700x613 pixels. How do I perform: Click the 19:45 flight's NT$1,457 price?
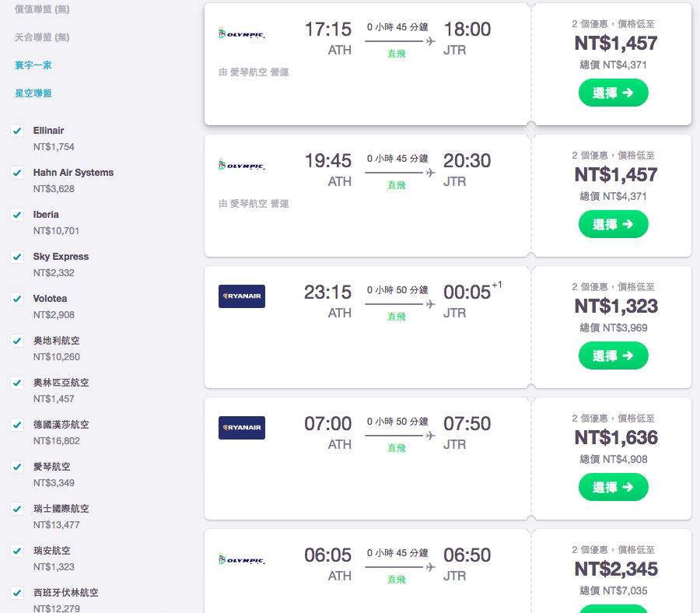[616, 174]
